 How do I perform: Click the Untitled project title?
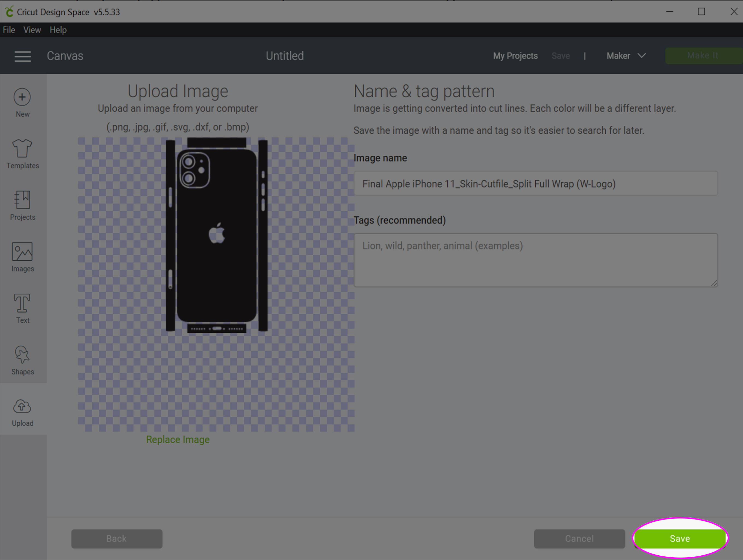pos(285,56)
